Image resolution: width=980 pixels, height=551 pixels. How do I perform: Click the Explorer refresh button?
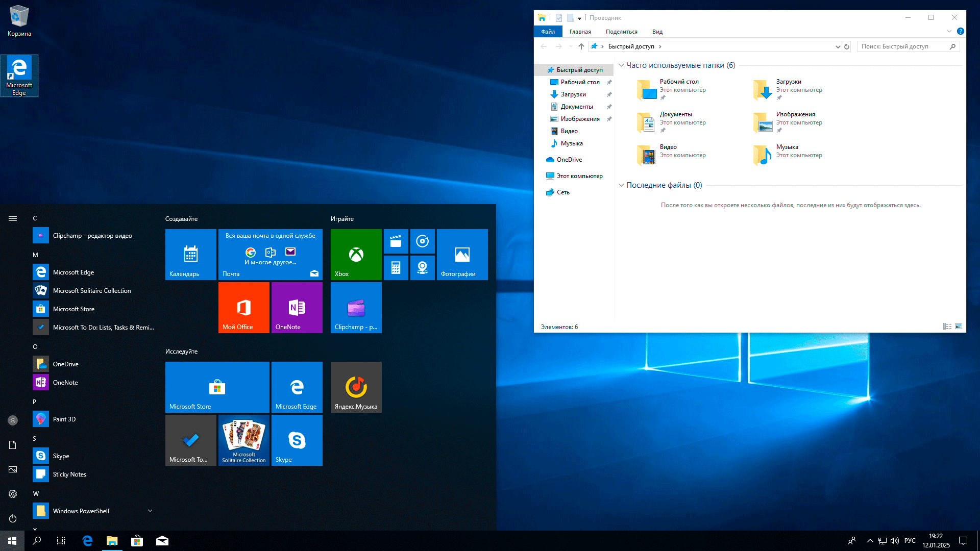pyautogui.click(x=847, y=46)
